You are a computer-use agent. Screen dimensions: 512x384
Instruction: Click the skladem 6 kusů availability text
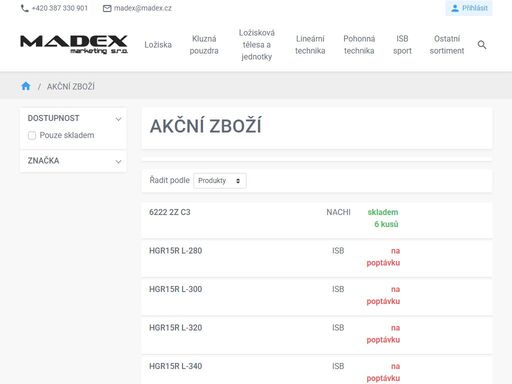pos(383,218)
